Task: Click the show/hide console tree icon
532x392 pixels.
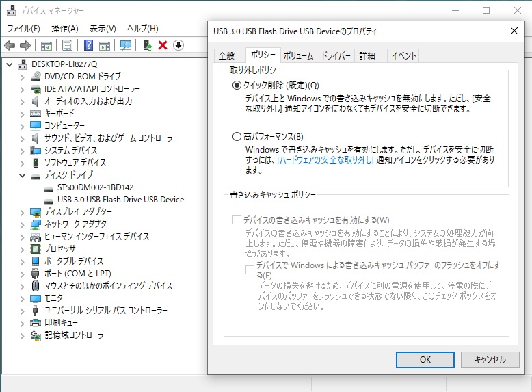Action: [46, 45]
